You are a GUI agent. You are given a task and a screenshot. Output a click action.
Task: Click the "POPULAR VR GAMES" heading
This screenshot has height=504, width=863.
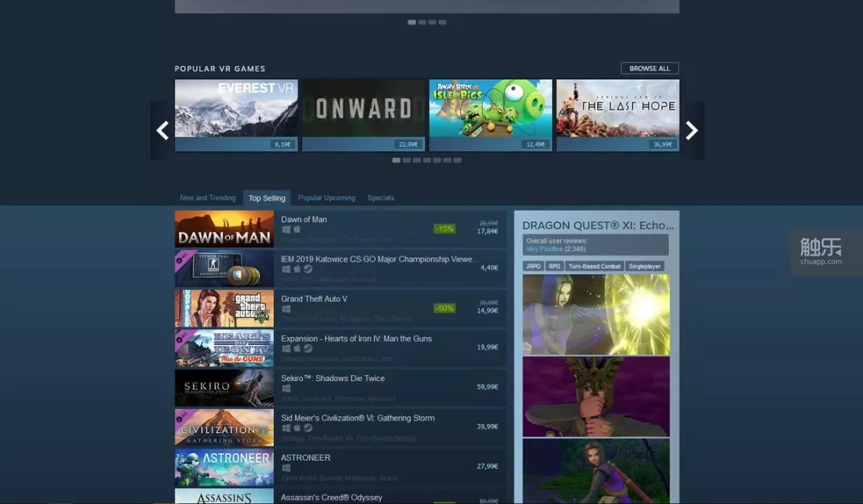point(221,69)
